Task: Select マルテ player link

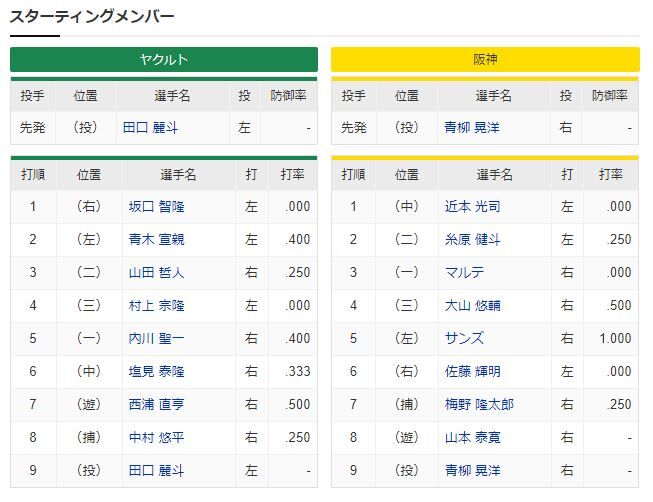Action: 465,273
